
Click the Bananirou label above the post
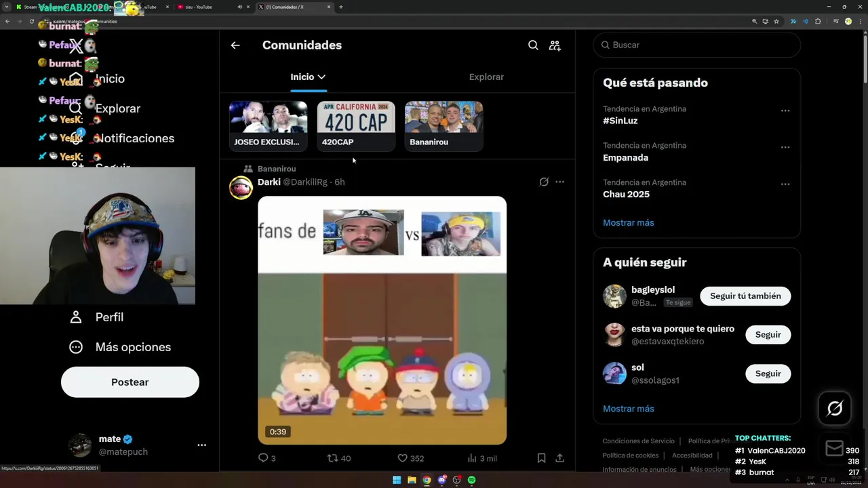(277, 169)
